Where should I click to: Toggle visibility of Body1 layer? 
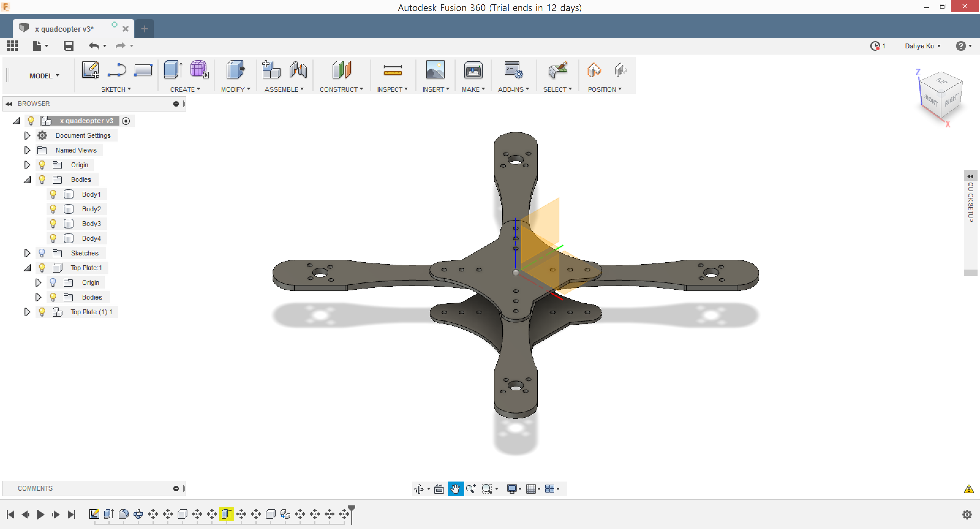[x=53, y=194]
